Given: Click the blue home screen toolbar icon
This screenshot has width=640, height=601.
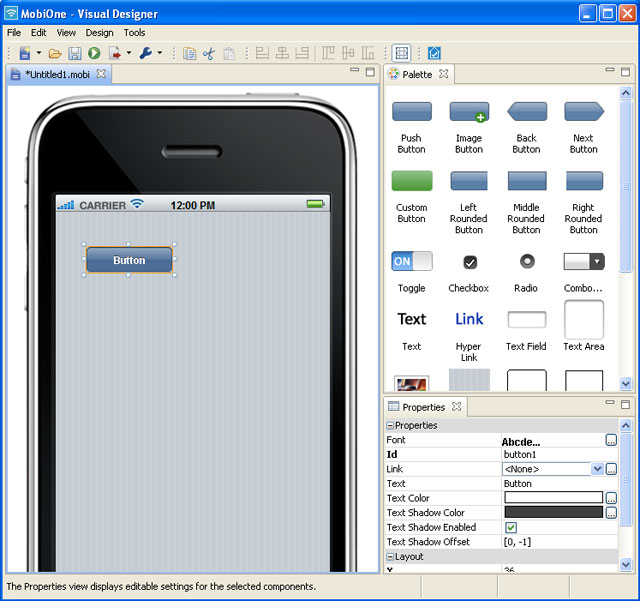Looking at the screenshot, I should 434,53.
